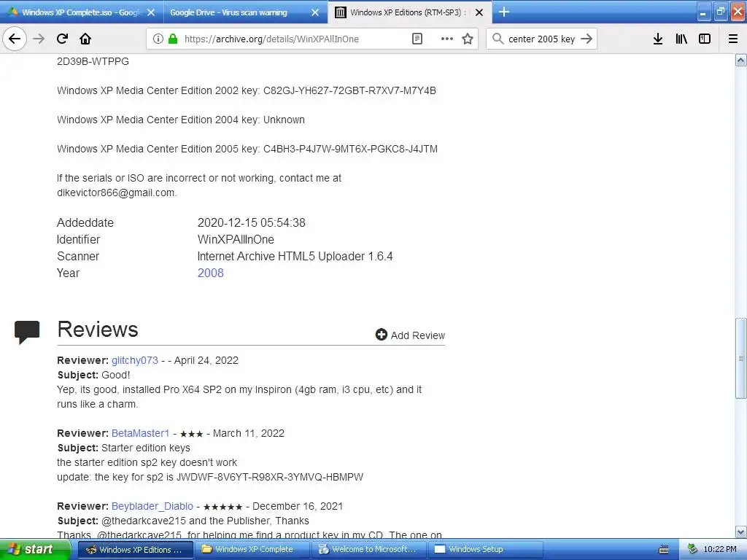Click the starter edition key JWDWF text
The width and height of the screenshot is (747, 560).
[270, 477]
